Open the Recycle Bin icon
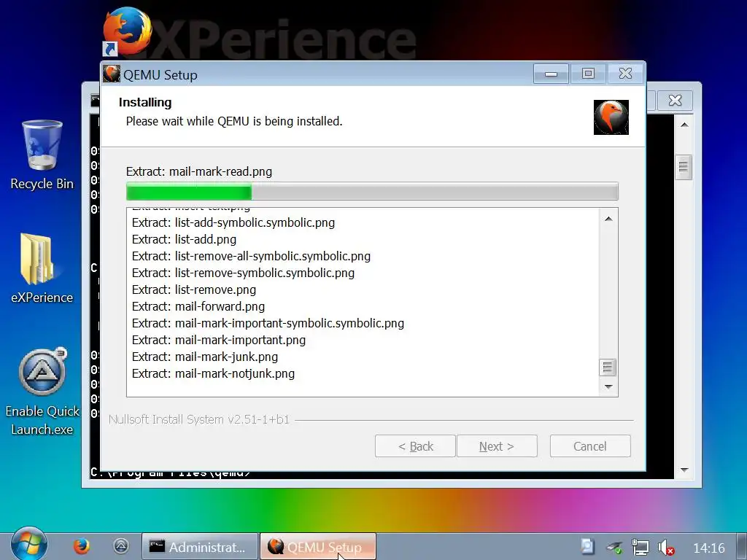 point(42,155)
